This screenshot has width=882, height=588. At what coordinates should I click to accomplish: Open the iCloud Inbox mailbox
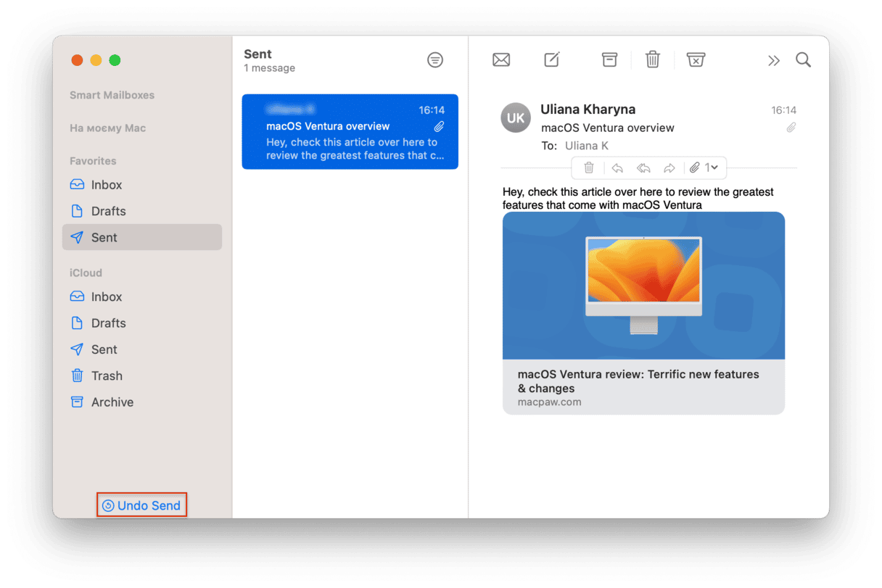(142, 297)
